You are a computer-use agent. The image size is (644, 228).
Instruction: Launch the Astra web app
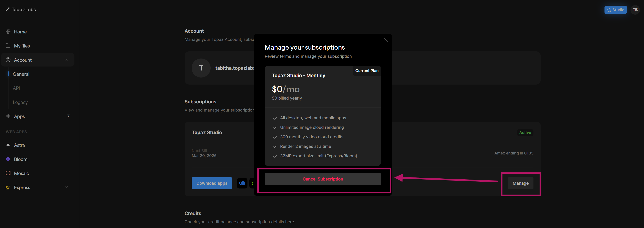pyautogui.click(x=19, y=145)
